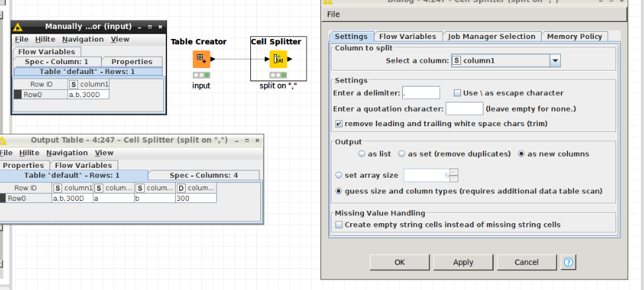Select the Table Creator node icon
The height and width of the screenshot is (290, 644).
pyautogui.click(x=201, y=59)
